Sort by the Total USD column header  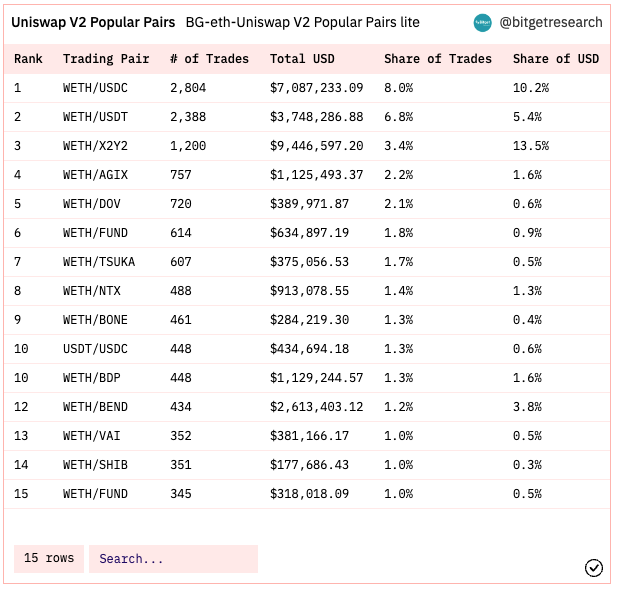(x=302, y=59)
